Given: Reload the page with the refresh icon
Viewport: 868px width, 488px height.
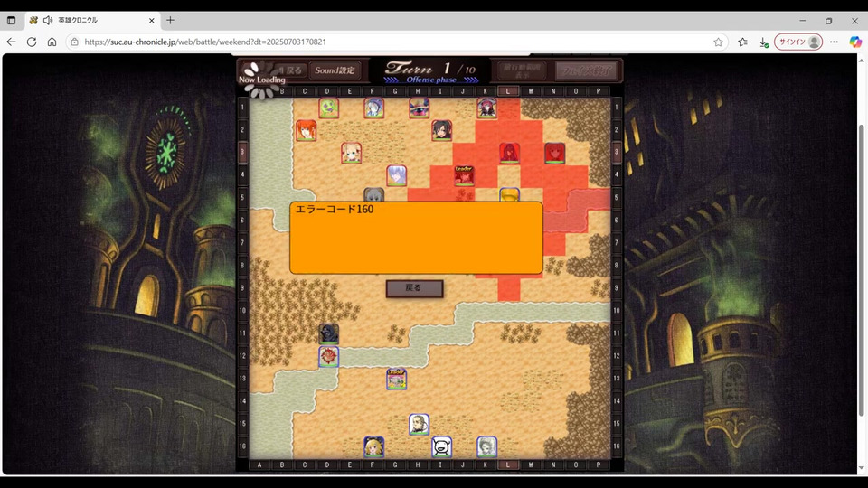Looking at the screenshot, I should (x=32, y=42).
